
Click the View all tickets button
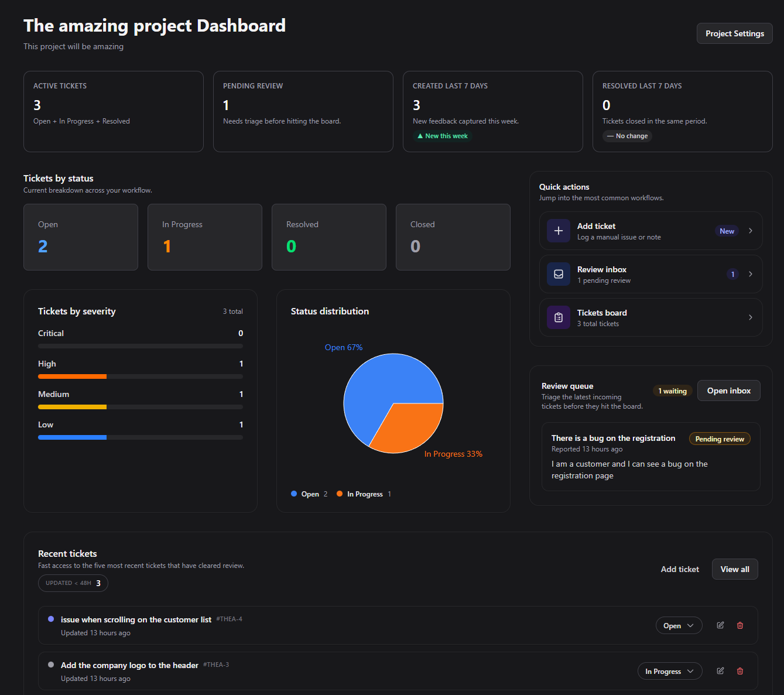734,569
